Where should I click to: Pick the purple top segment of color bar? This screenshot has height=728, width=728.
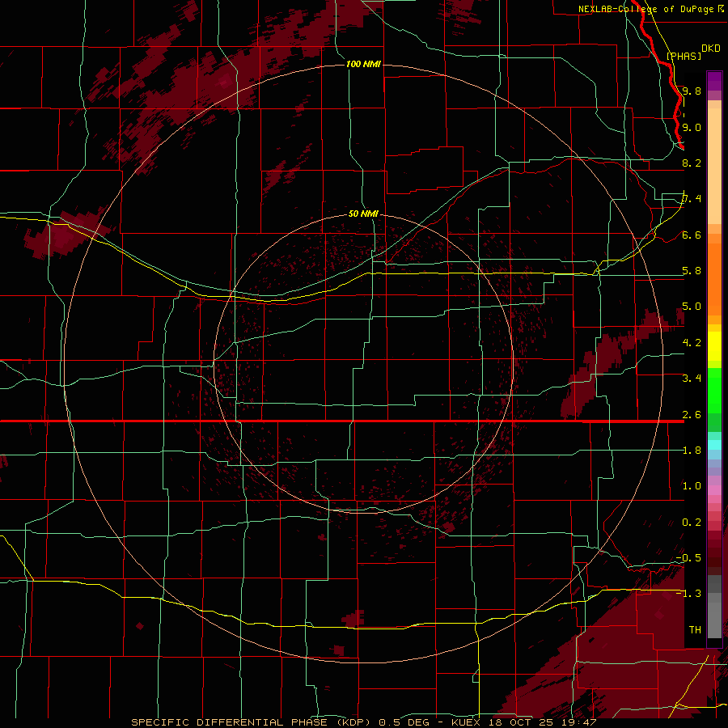(714, 81)
